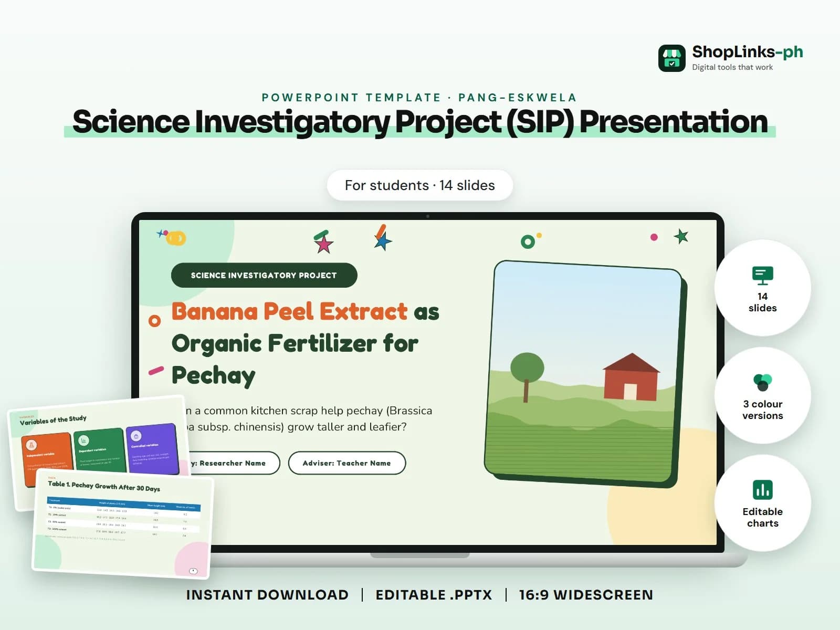Click the green ring shape on the slide
Image resolution: width=840 pixels, height=630 pixels.
tap(528, 241)
